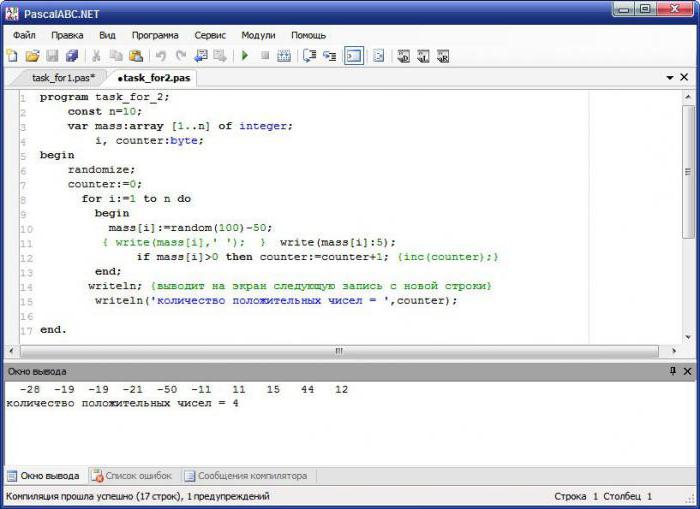Click the 'Строка 1' status bar entry
The width and height of the screenshot is (700, 509).
click(x=576, y=496)
